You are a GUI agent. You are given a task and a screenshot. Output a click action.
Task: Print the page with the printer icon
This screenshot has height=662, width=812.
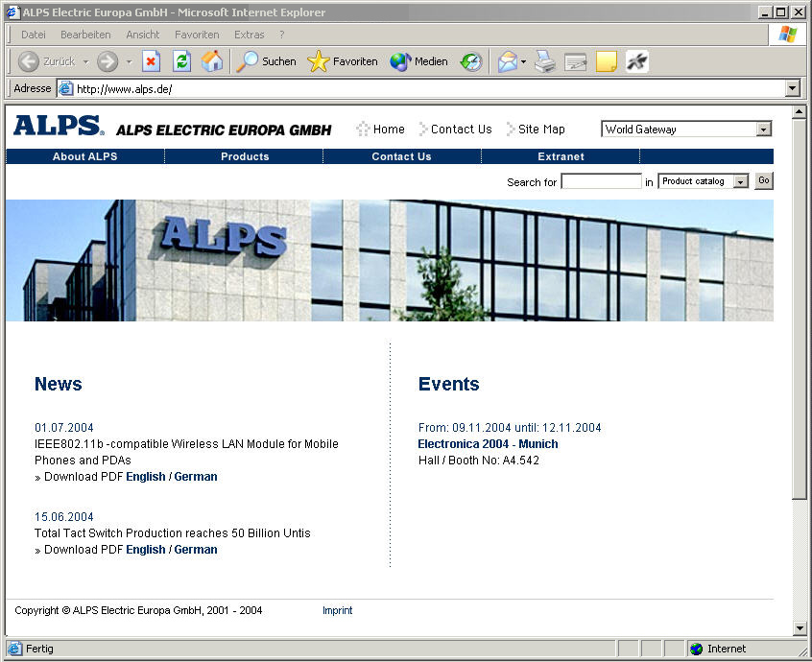[545, 61]
